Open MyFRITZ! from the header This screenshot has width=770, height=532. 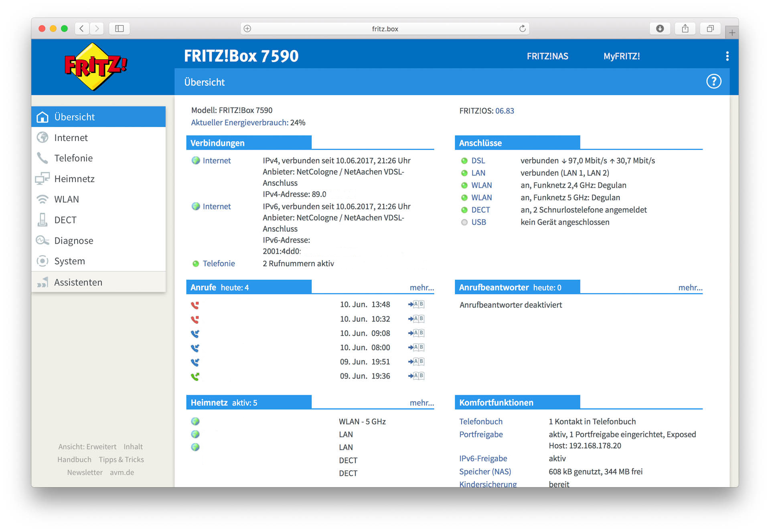coord(622,56)
